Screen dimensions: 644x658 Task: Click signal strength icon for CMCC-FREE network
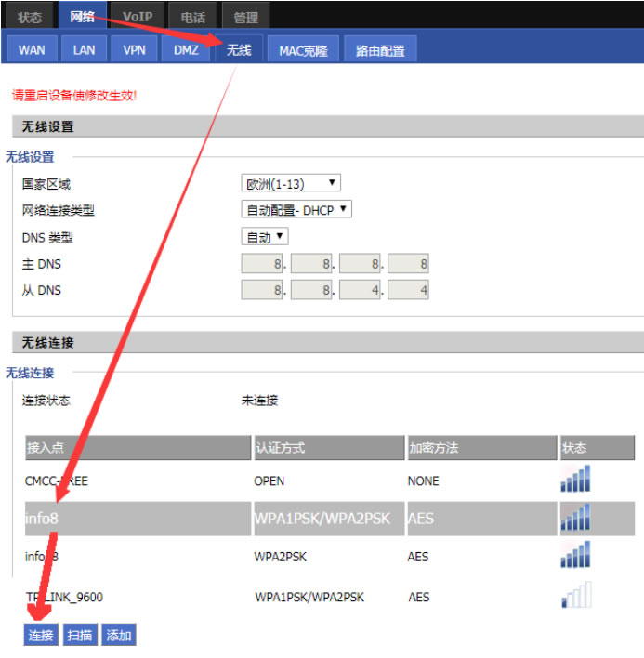tap(575, 480)
